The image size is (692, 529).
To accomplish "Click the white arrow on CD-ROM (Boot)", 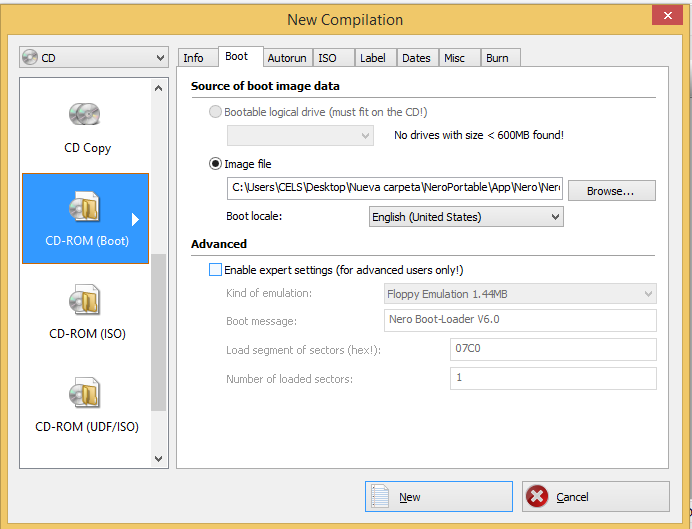I will (135, 219).
